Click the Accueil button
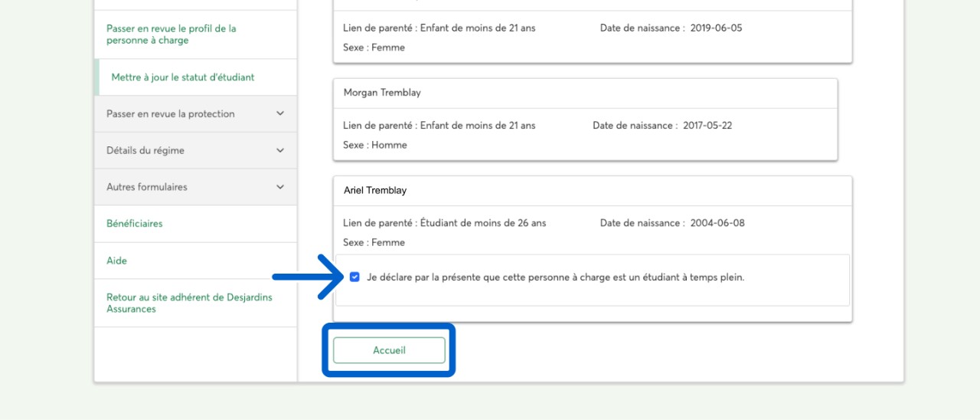This screenshot has width=980, height=420. 389,350
